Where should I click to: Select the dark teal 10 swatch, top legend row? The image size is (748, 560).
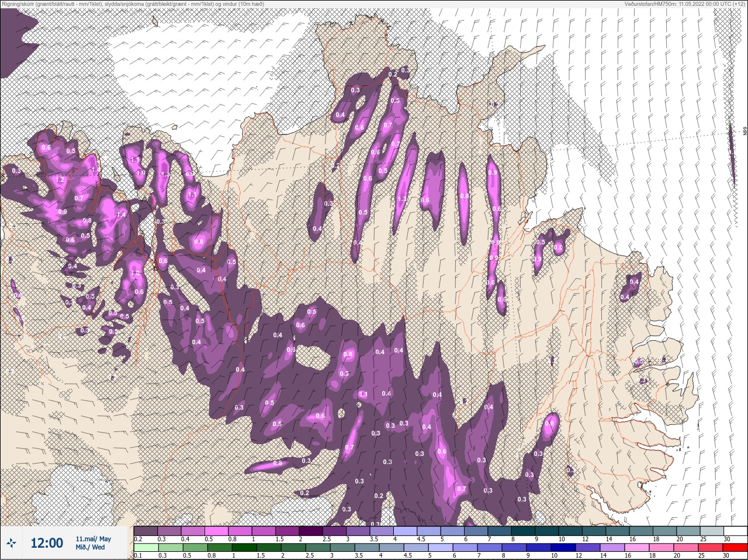click(x=570, y=531)
